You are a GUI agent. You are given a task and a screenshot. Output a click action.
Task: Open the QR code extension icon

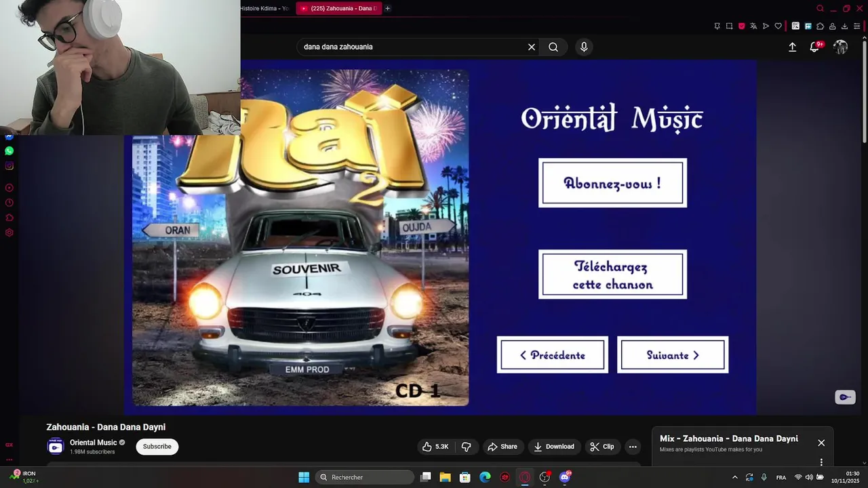click(795, 26)
